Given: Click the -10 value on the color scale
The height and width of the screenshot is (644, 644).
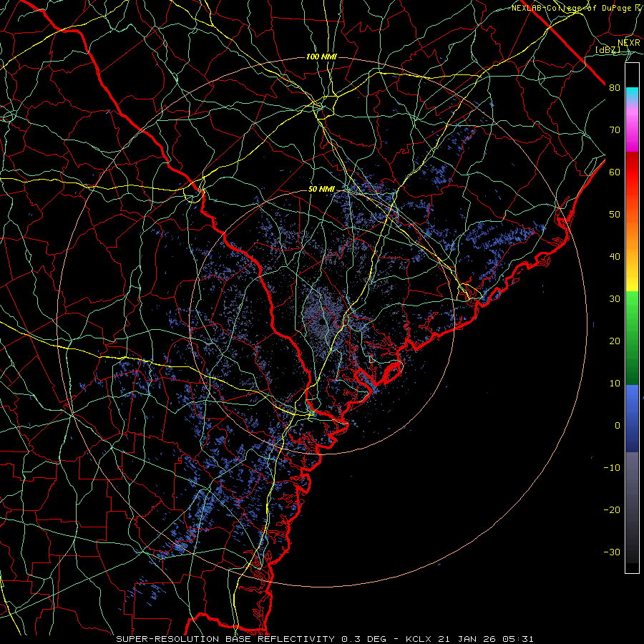Looking at the screenshot, I should (612, 468).
